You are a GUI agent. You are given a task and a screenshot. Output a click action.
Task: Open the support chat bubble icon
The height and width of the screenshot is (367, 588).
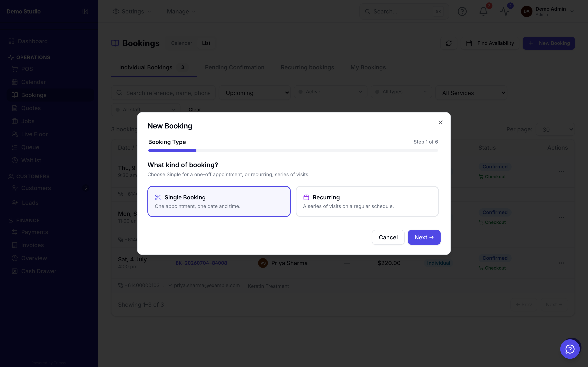pyautogui.click(x=570, y=349)
